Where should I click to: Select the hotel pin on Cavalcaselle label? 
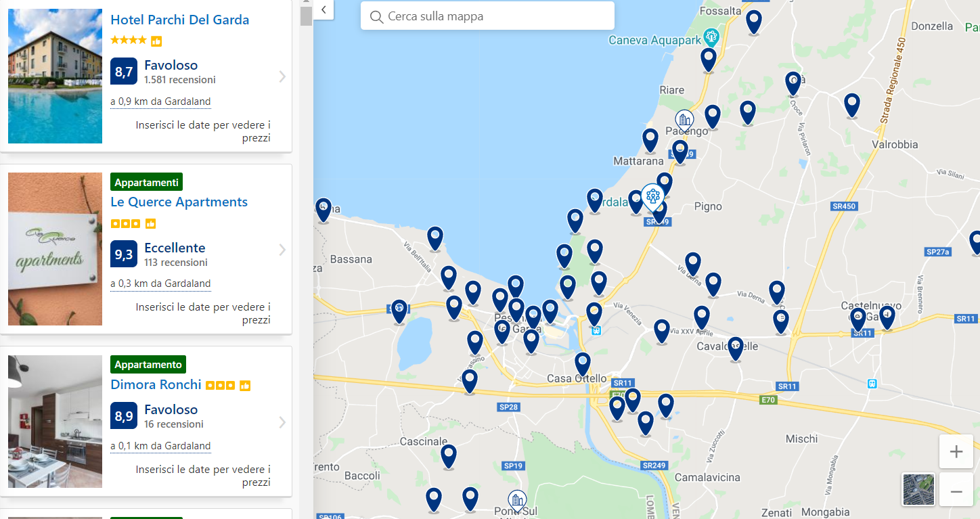pyautogui.click(x=736, y=348)
